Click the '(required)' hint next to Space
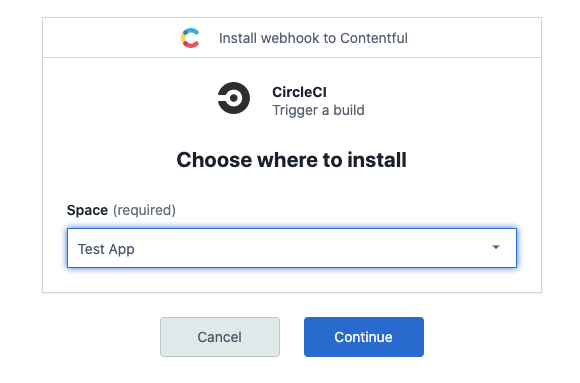 tap(144, 210)
